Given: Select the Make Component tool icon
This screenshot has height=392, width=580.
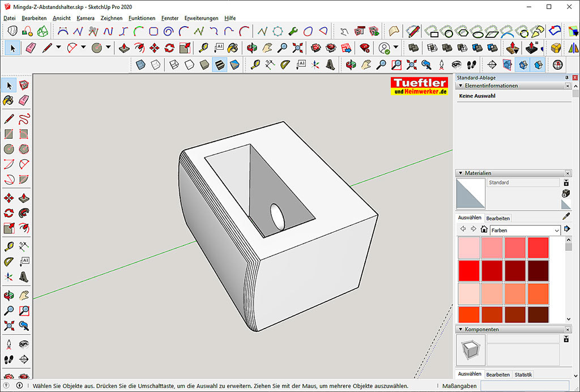Looking at the screenshot, I should (24, 86).
